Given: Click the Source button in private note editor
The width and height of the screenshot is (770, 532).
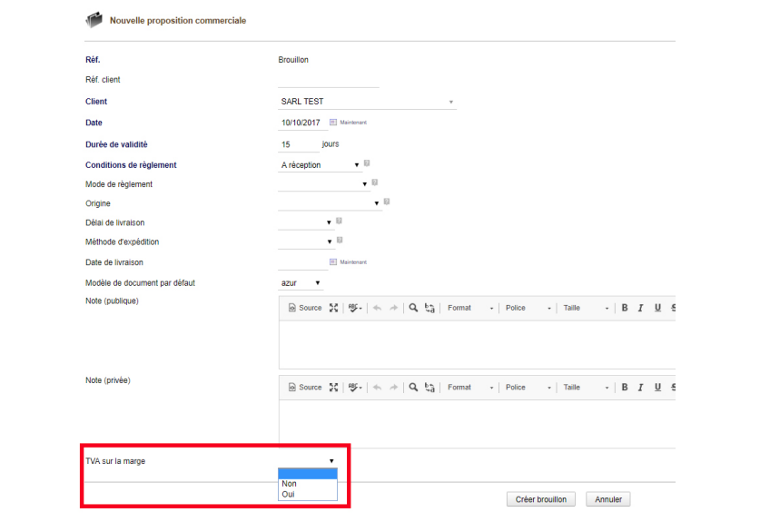Looking at the screenshot, I should [305, 388].
